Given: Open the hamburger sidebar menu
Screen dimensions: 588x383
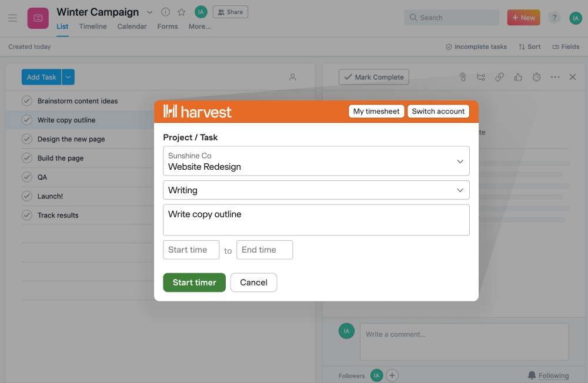Looking at the screenshot, I should click(x=12, y=18).
